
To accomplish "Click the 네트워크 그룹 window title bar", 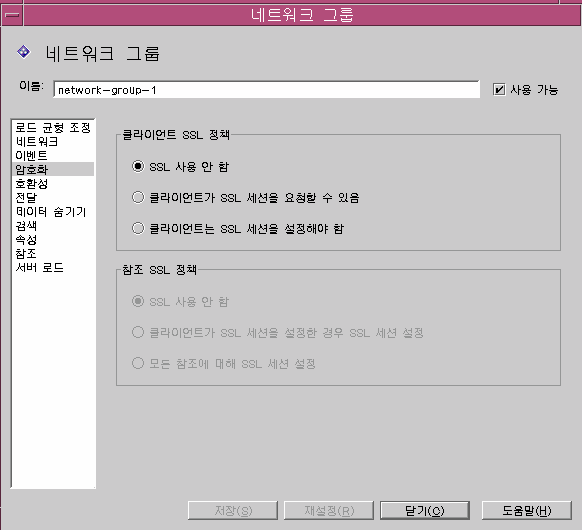I will 302,15.
